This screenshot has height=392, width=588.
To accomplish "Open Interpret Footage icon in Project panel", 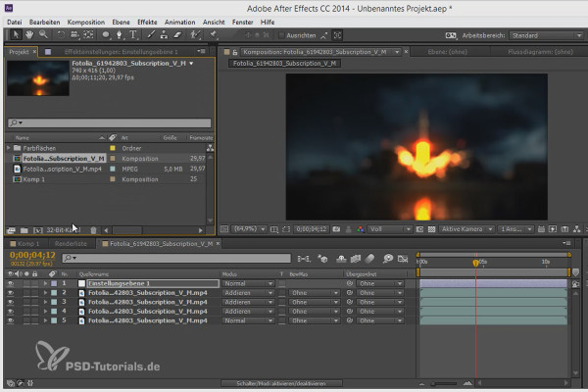I will click(11, 230).
